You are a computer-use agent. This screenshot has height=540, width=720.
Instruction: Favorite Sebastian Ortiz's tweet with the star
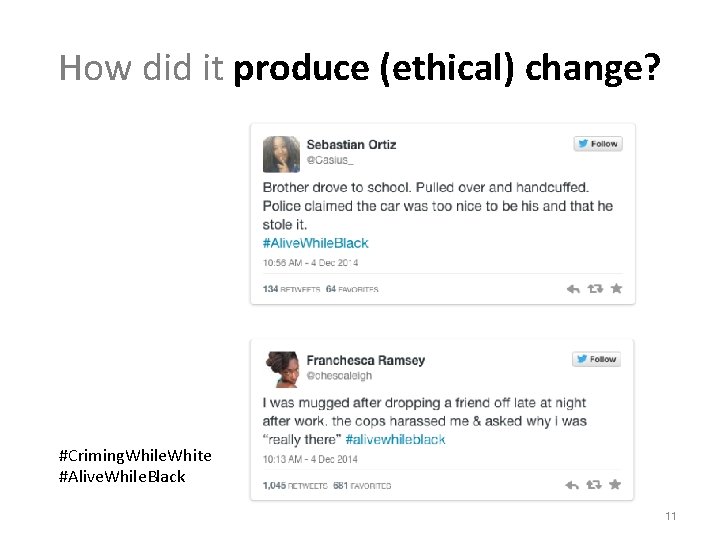coord(616,289)
